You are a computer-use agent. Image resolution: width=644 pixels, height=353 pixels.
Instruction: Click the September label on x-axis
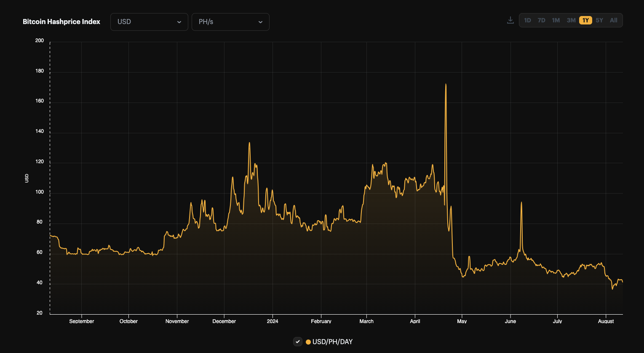pyautogui.click(x=82, y=321)
